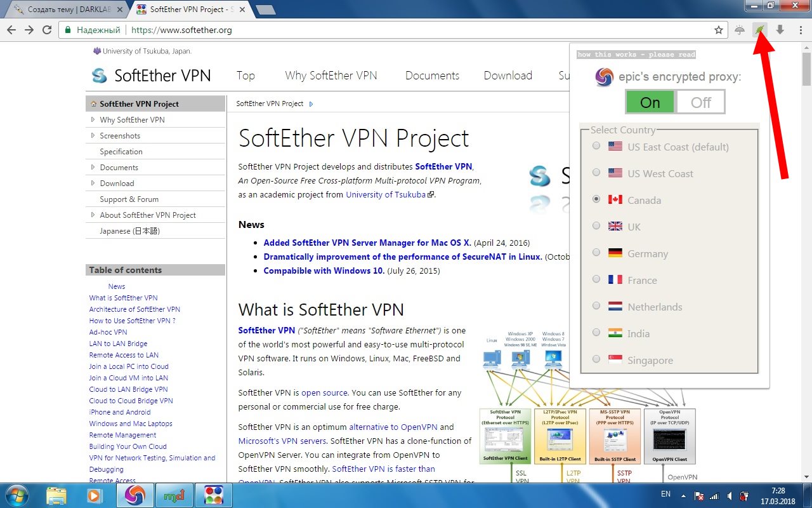Select France radio button
The width and height of the screenshot is (812, 508).
[596, 279]
